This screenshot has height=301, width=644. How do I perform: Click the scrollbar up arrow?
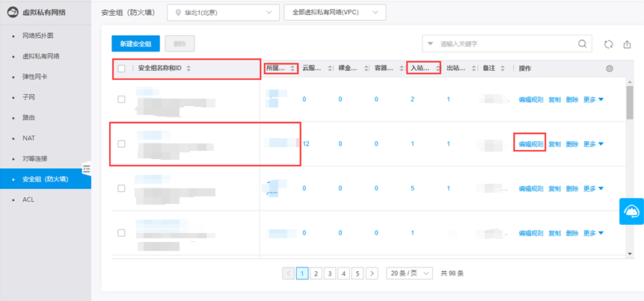pos(630,81)
